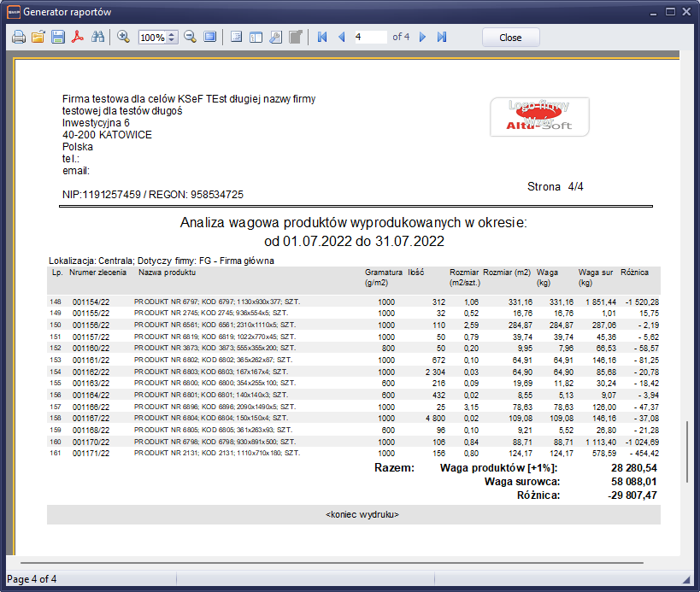Go to the previous page

342,38
